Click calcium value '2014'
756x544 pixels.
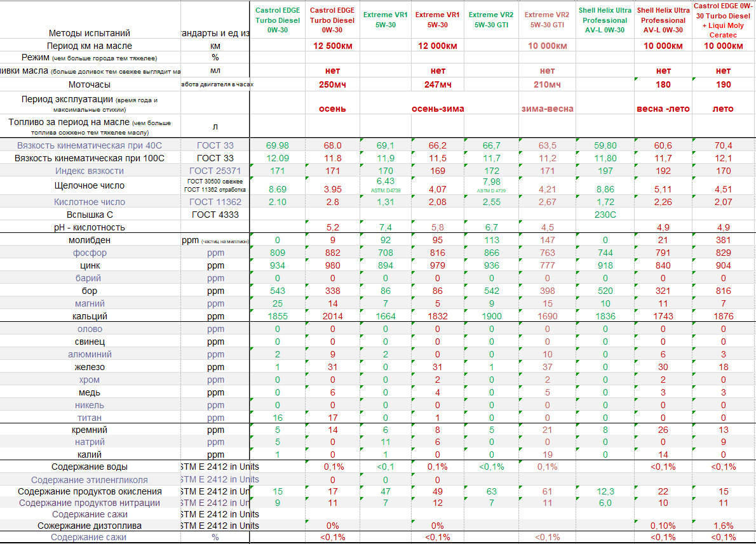(x=333, y=317)
